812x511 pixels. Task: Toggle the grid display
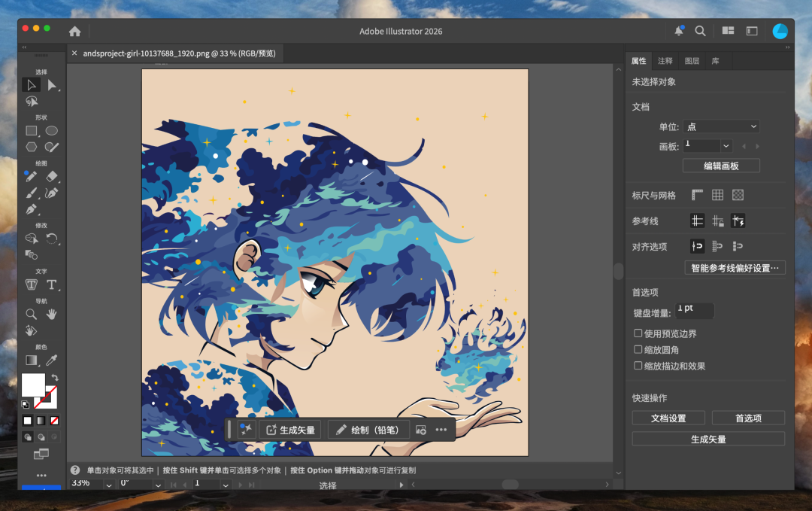717,195
